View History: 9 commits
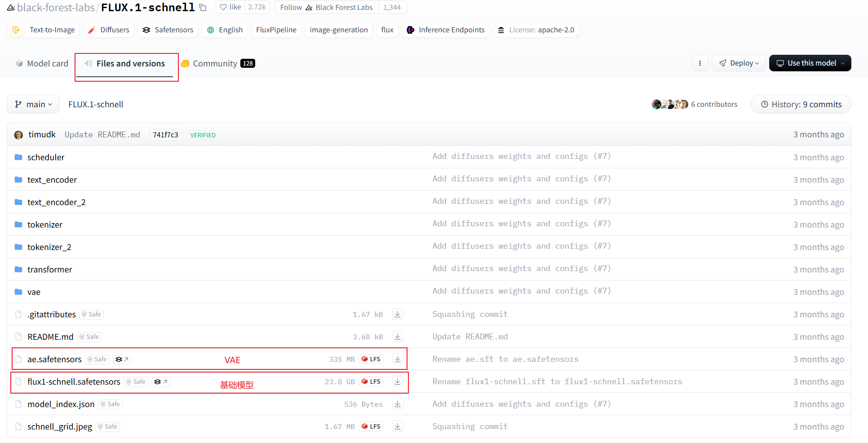Screen dimensions: 868x443 801,104
